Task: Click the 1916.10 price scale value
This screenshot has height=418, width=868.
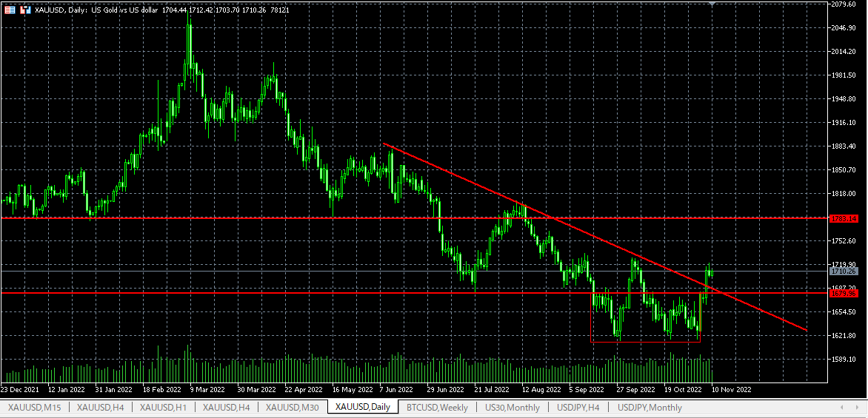Action: (844, 122)
